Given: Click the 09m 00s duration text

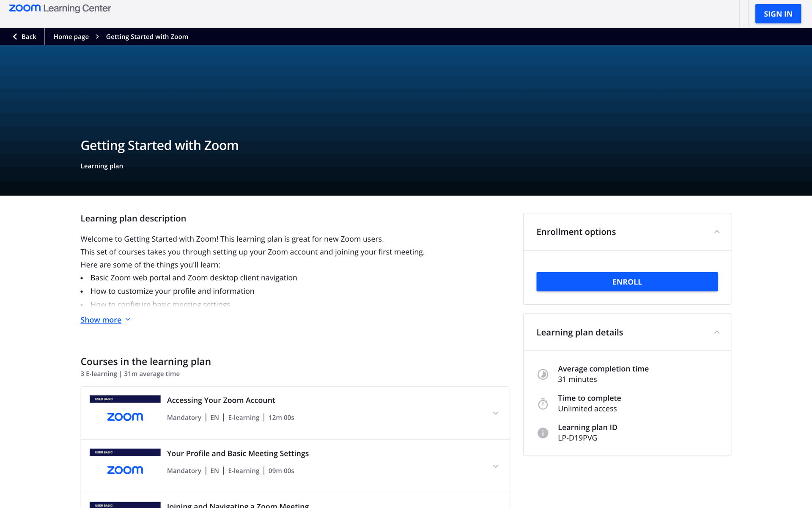Looking at the screenshot, I should (x=281, y=471).
